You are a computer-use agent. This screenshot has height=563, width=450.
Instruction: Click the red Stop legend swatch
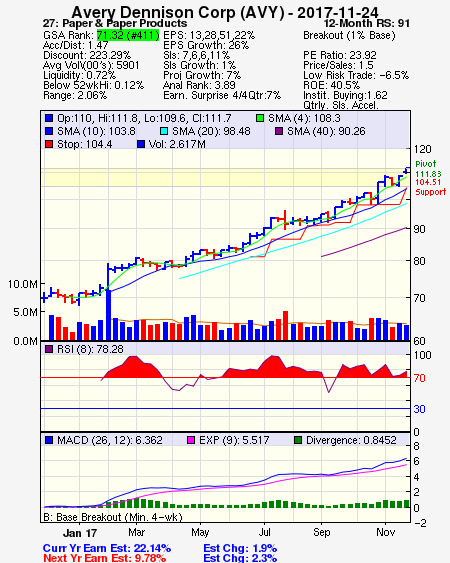[49, 144]
